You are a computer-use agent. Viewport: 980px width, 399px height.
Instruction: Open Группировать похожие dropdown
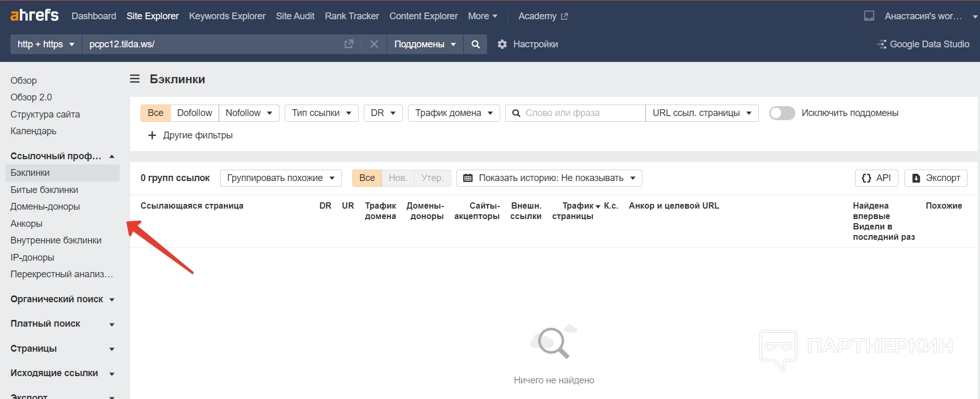[x=281, y=178]
